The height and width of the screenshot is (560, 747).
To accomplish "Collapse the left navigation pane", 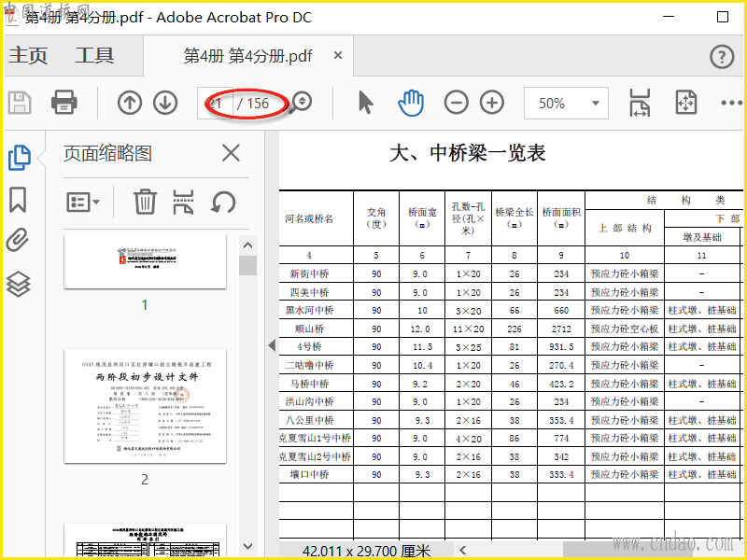I will [272, 345].
